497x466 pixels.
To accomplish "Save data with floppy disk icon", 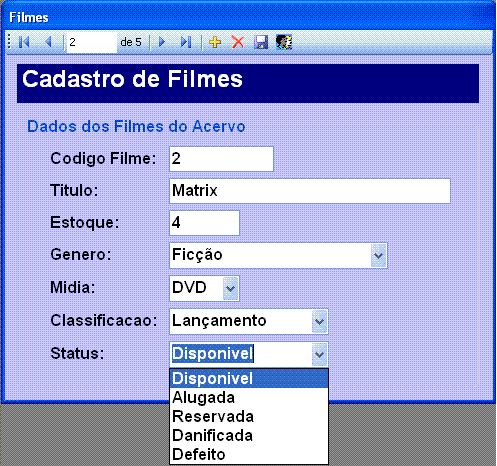I will coord(261,42).
